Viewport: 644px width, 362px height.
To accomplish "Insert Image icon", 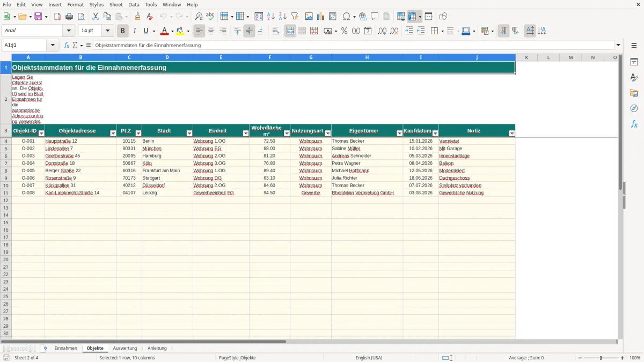I will coord(309,17).
